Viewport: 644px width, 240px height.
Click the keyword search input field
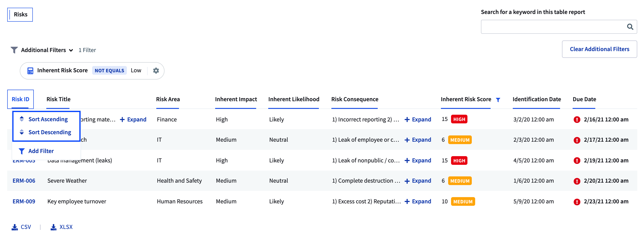tap(553, 27)
